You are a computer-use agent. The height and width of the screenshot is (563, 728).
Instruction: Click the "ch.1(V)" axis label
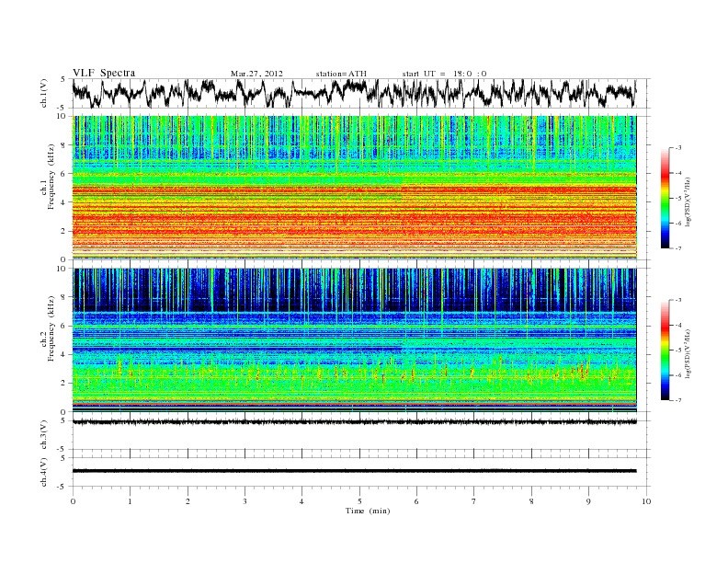coord(44,95)
